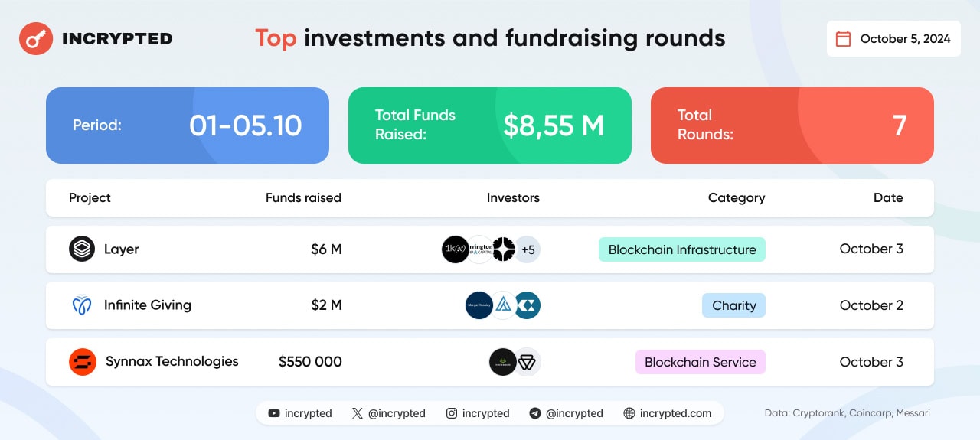Click the Telegram icon in footer
The width and height of the screenshot is (980, 440).
point(535,413)
